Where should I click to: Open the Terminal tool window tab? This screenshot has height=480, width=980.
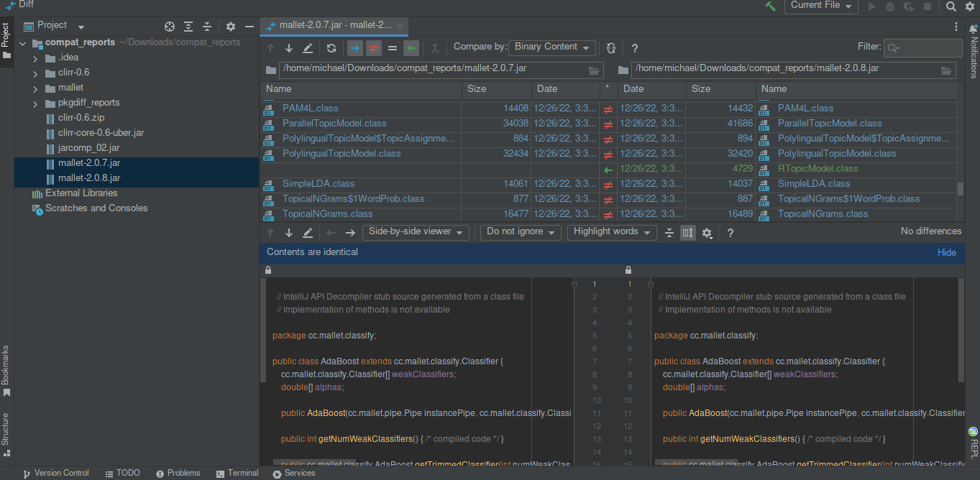[x=237, y=474]
